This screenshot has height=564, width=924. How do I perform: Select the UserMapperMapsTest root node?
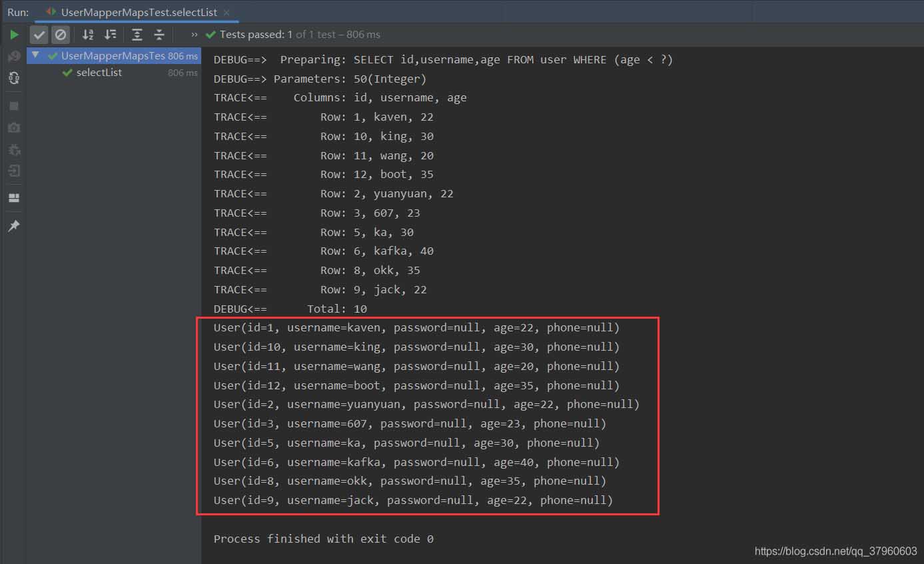112,56
